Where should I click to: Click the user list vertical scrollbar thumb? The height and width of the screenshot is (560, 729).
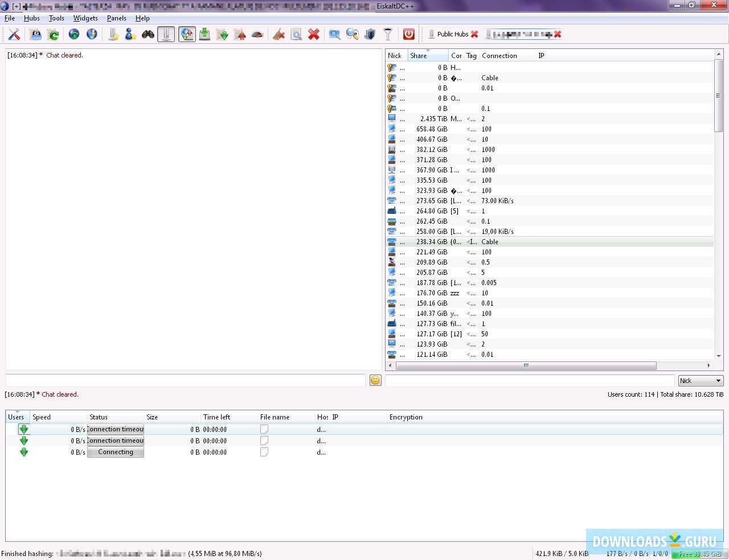coord(718,96)
